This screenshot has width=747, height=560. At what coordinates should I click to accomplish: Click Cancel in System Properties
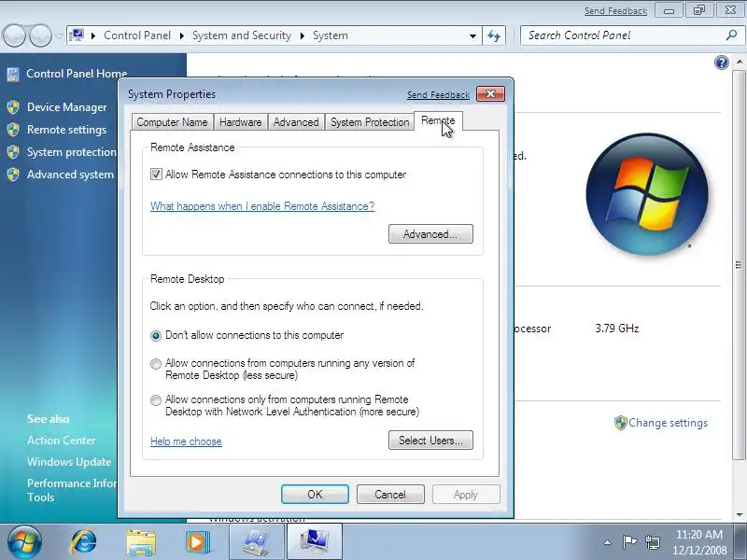pos(390,495)
